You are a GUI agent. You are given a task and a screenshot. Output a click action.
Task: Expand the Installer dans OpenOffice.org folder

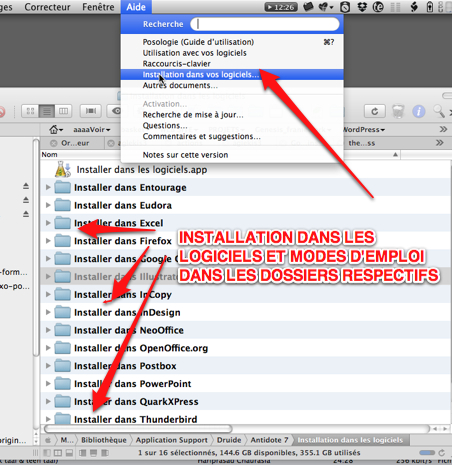point(48,348)
